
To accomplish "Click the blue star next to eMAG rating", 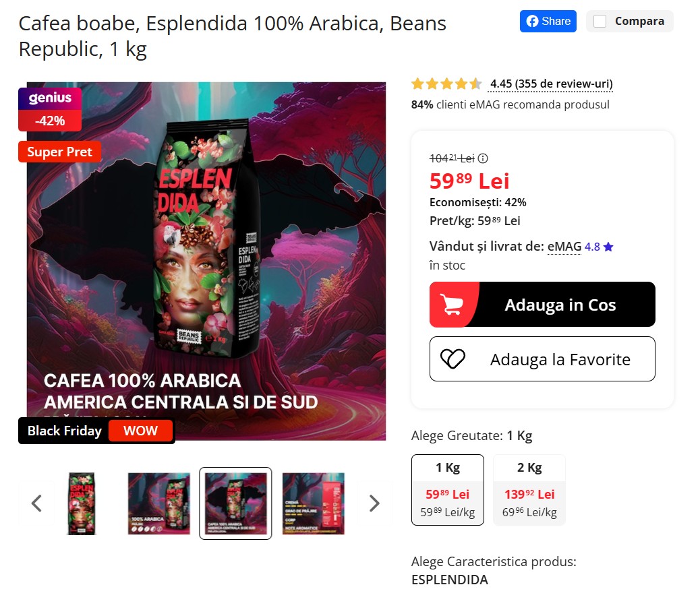I will point(608,247).
